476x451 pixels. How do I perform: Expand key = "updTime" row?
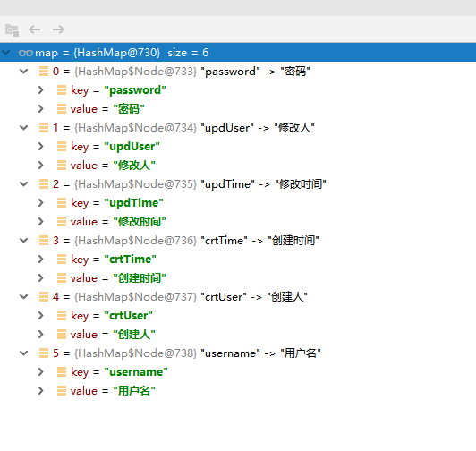(40, 203)
